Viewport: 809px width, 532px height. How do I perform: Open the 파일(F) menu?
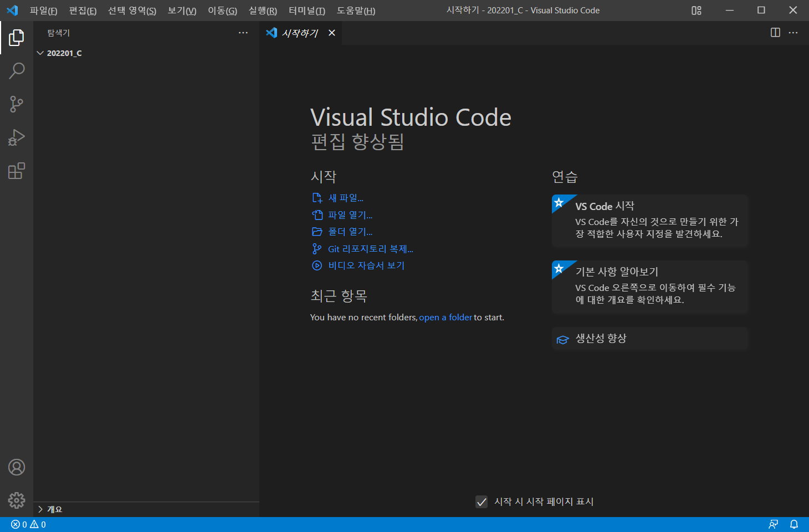[44, 11]
